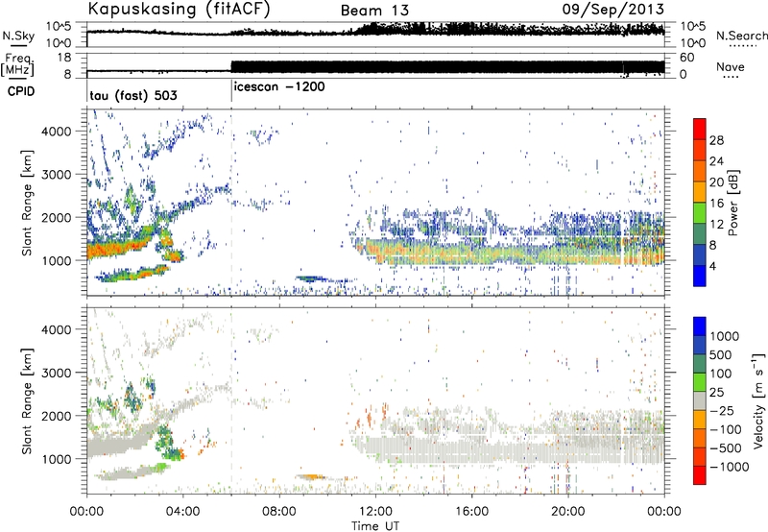The width and height of the screenshot is (768, 532).
Task: Click the '4000' tick on power panel
Action: 56,132
